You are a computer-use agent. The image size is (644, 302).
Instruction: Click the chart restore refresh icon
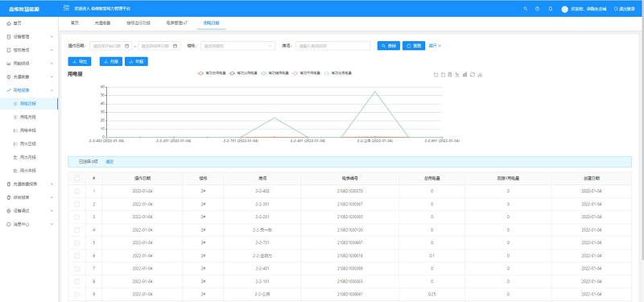coord(473,75)
